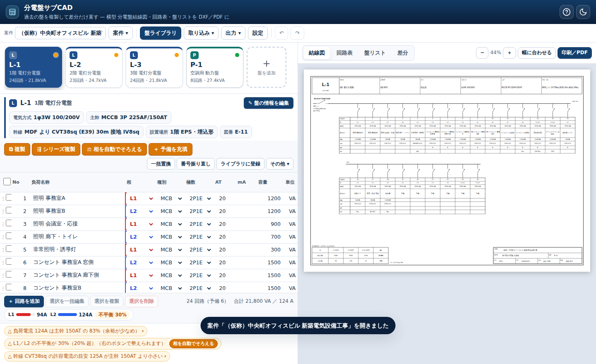The height and width of the screenshot is (364, 596).
Task: Edit panel info with 盤の情報を編集
Action: (x=269, y=103)
